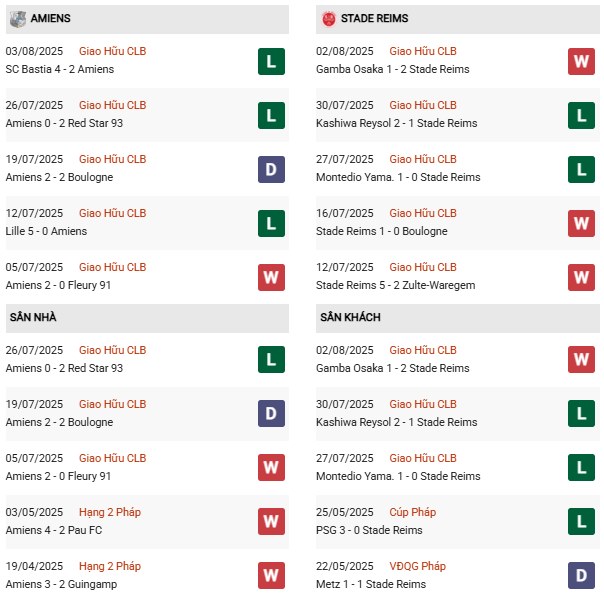
Task: Click the W badge for Amiens-Fleury 91 in top list
Action: click(x=270, y=277)
